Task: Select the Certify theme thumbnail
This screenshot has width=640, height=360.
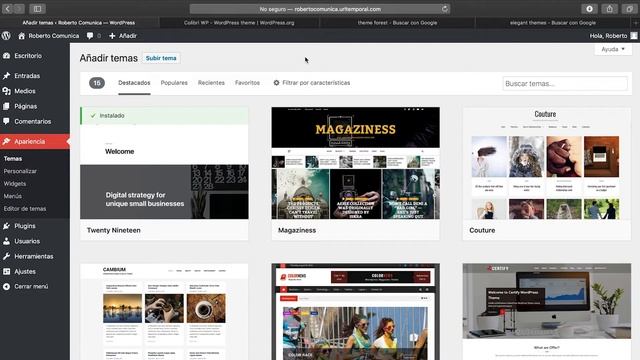Action: 547,312
